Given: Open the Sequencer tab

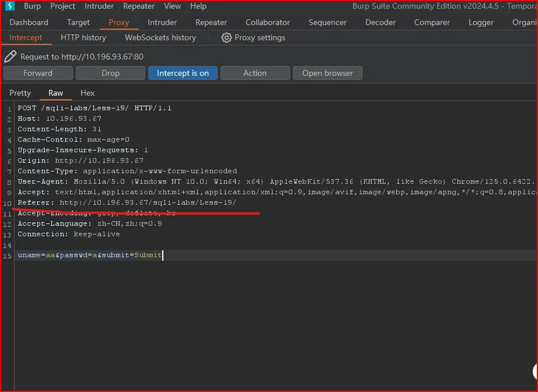Looking at the screenshot, I should coord(327,22).
